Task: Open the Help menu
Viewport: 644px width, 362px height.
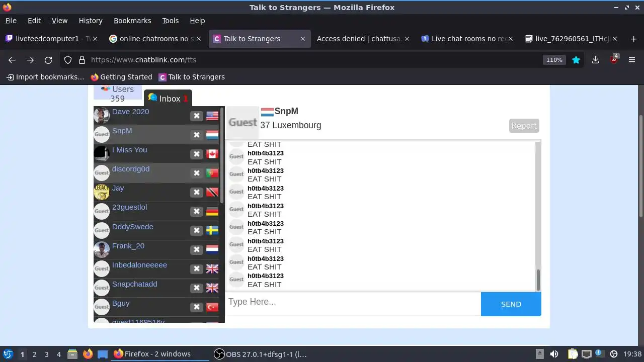Action: (197, 21)
